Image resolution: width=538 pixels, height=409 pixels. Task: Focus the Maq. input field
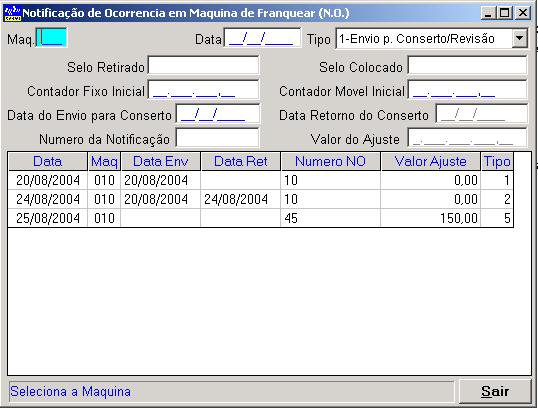coord(51,38)
